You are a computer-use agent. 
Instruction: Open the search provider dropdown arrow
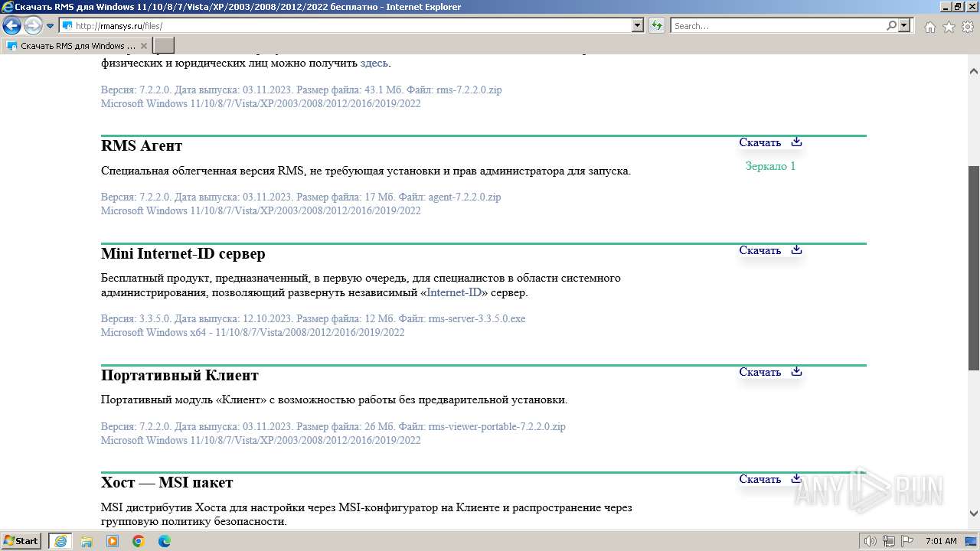905,26
